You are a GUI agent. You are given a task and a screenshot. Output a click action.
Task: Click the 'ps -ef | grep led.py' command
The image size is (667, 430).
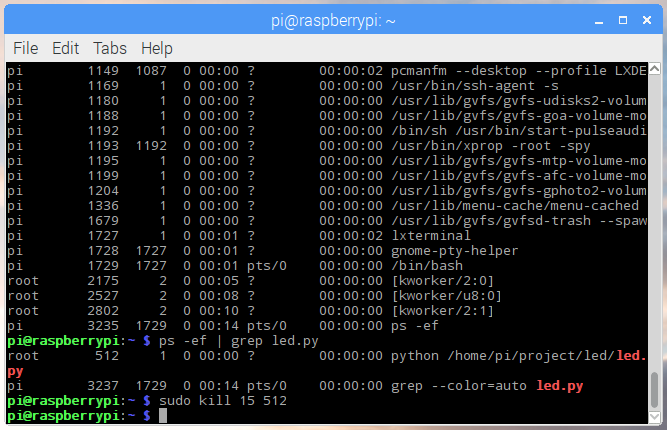(239, 341)
